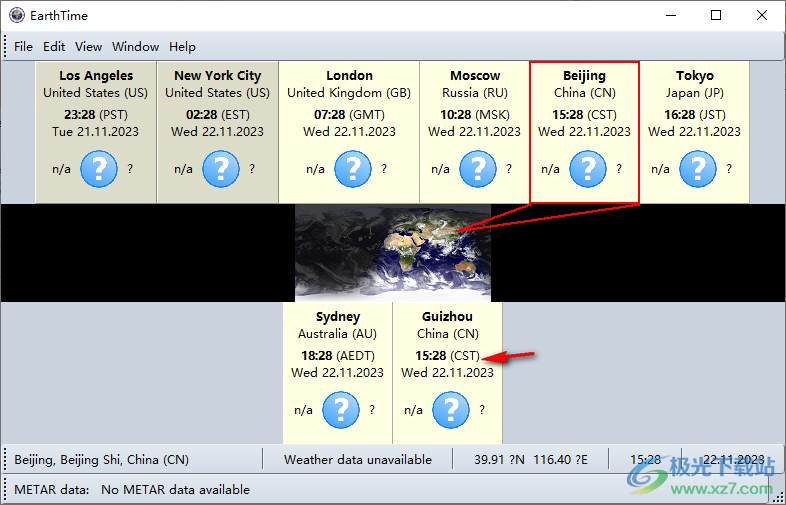Image resolution: width=786 pixels, height=505 pixels.
Task: Click Guizhou weather question mark icon
Action: click(451, 410)
